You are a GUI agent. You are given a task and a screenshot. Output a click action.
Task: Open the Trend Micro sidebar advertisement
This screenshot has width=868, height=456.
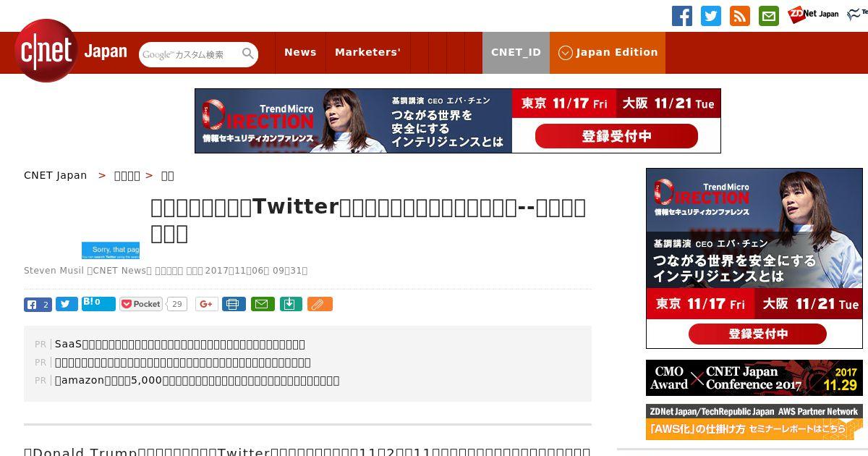point(754,258)
